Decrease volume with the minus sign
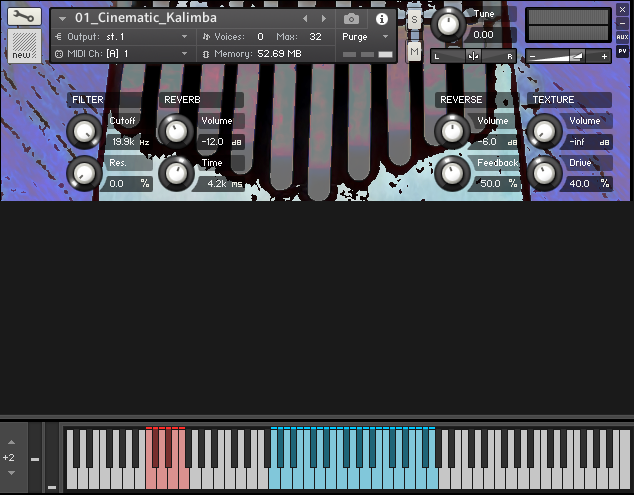This screenshot has width=634, height=495. 533,57
